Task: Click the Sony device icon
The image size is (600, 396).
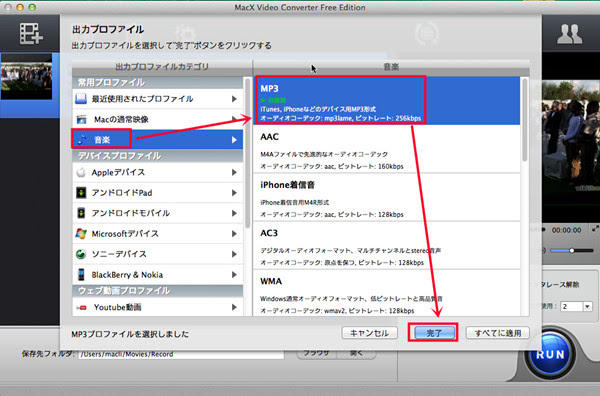Action: coord(81,254)
